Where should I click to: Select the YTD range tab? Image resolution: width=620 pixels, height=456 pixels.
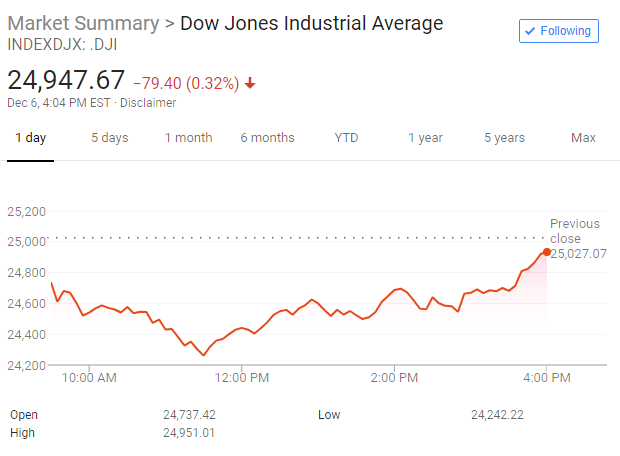click(346, 138)
